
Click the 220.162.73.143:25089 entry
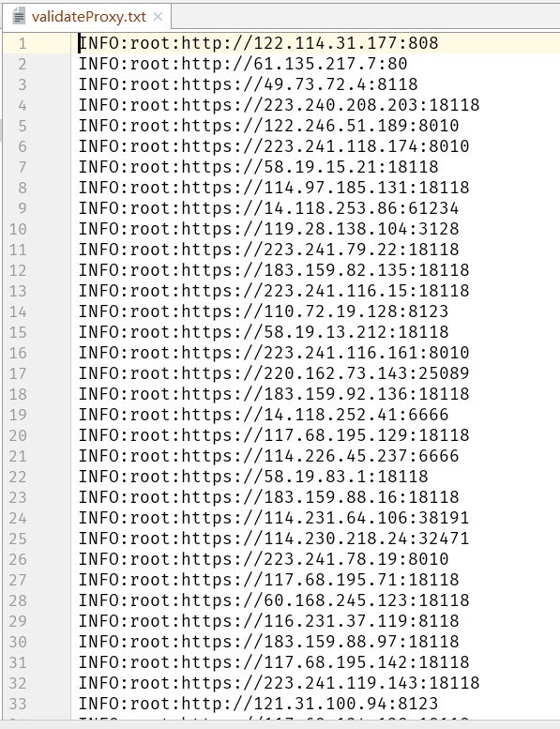(274, 373)
